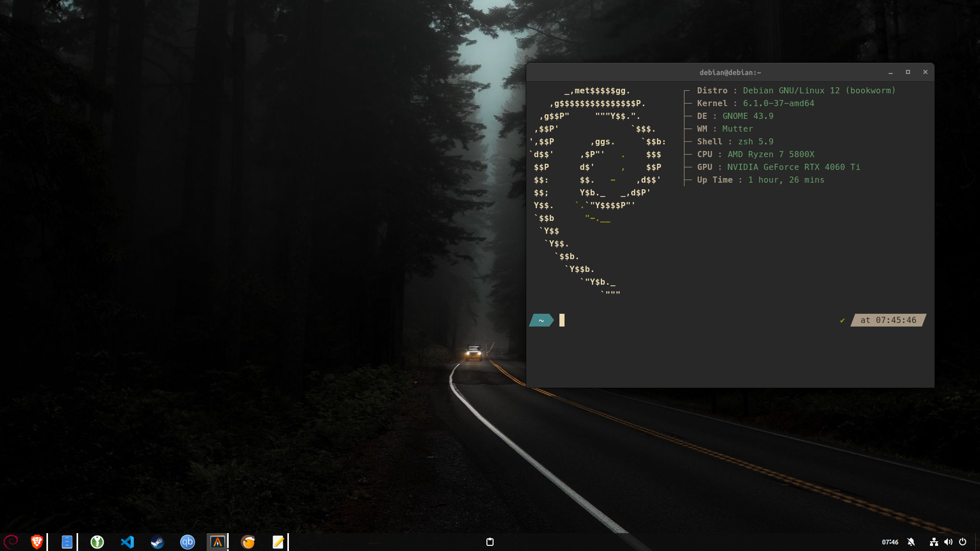Click the CPU value AMD Ryzen 7 5800X
Image resolution: width=980 pixels, height=551 pixels.
(x=771, y=154)
